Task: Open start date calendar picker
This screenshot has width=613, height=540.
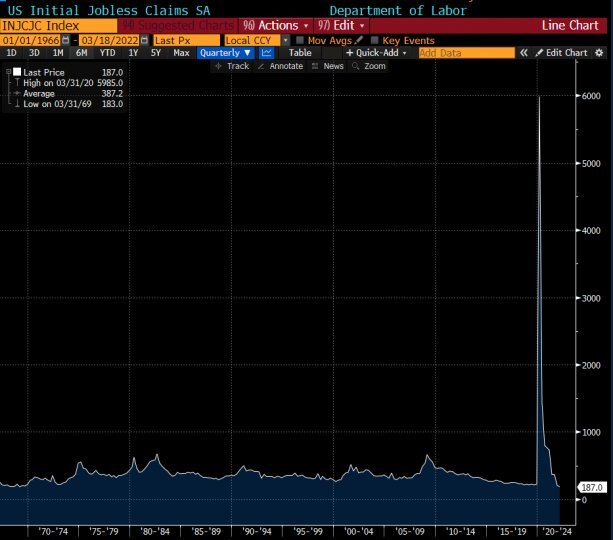Action: (x=65, y=39)
